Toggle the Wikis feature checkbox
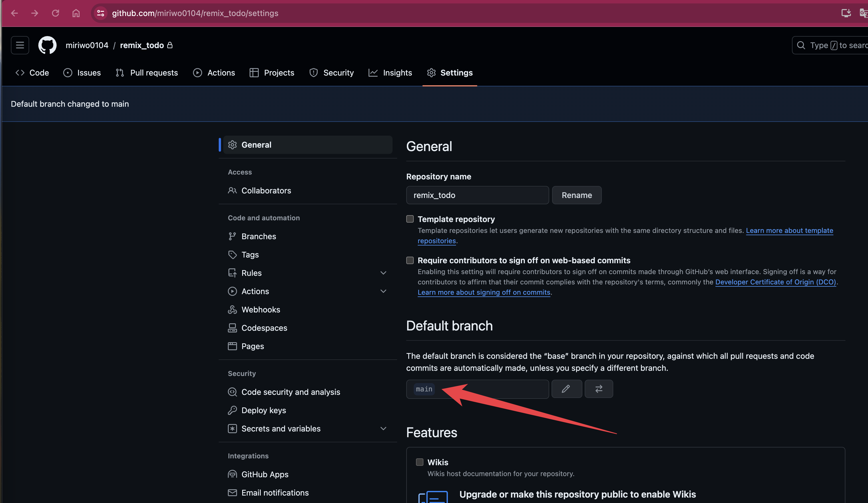The image size is (868, 503). [x=419, y=462]
